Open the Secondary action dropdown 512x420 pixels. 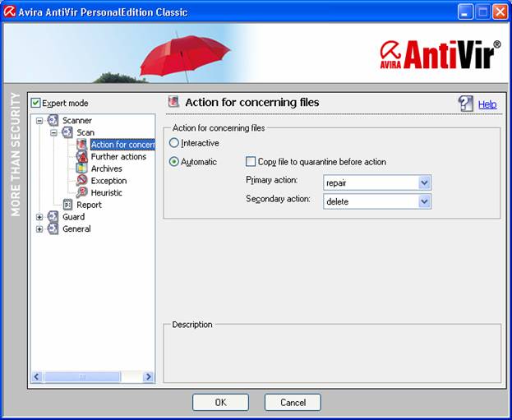(424, 201)
